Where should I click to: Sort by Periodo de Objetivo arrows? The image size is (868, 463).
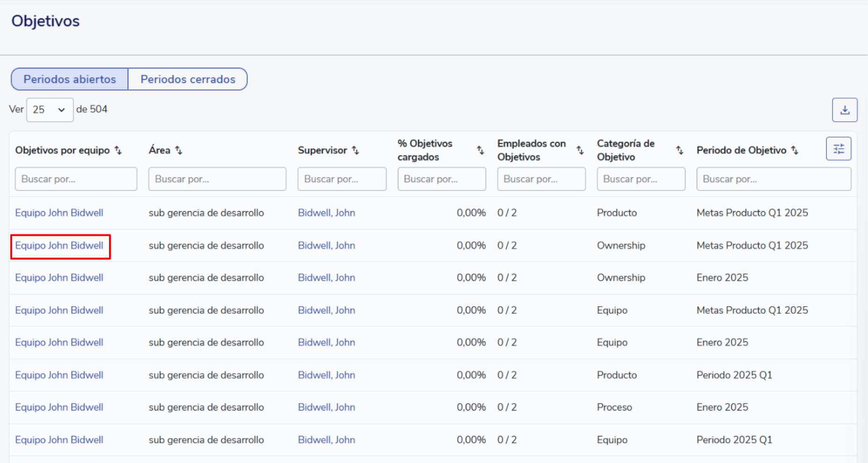pos(795,150)
